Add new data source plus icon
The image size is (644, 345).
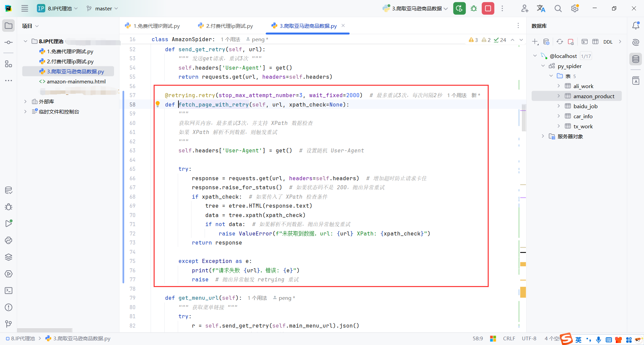click(535, 42)
